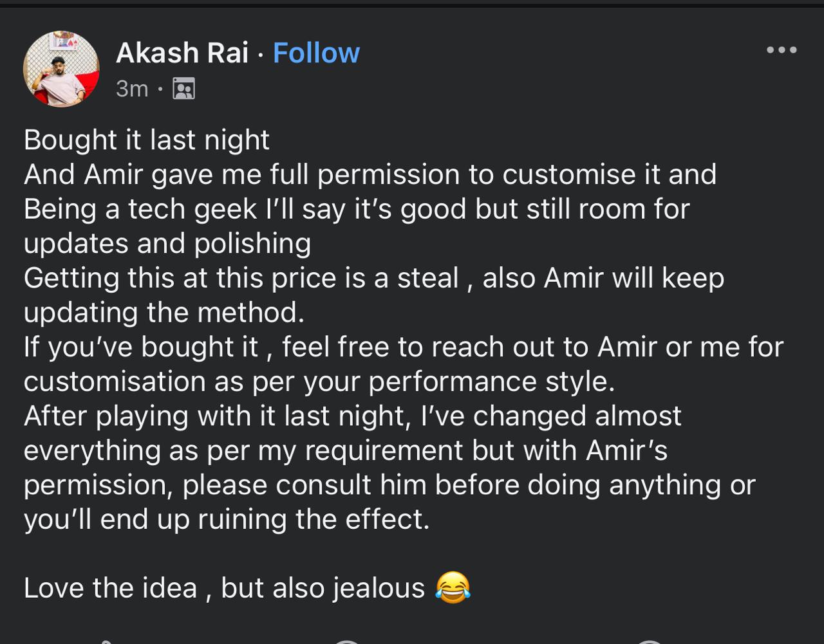Open Akash Rai's profile picture
This screenshot has width=824, height=644.
(x=61, y=69)
